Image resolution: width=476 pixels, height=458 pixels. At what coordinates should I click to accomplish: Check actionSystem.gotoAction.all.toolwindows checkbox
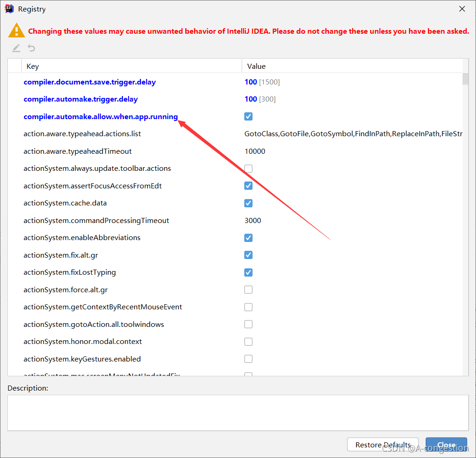(x=248, y=324)
